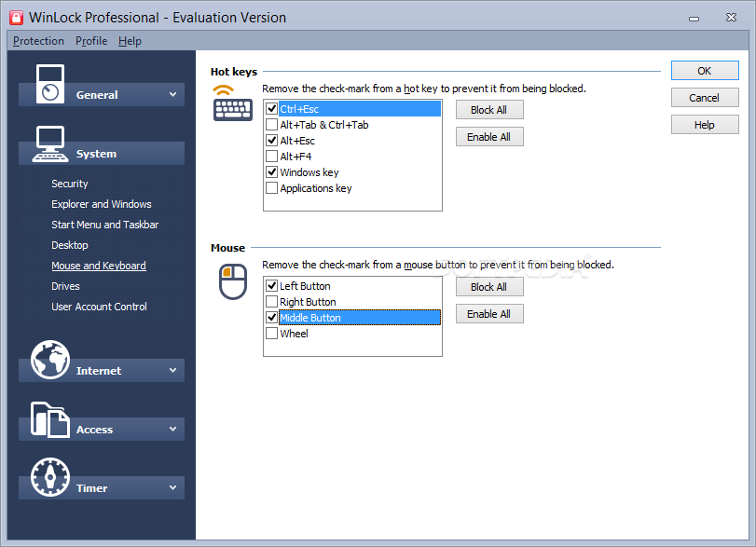Open Desktop settings page
Image resolution: width=756 pixels, height=547 pixels.
pos(70,245)
